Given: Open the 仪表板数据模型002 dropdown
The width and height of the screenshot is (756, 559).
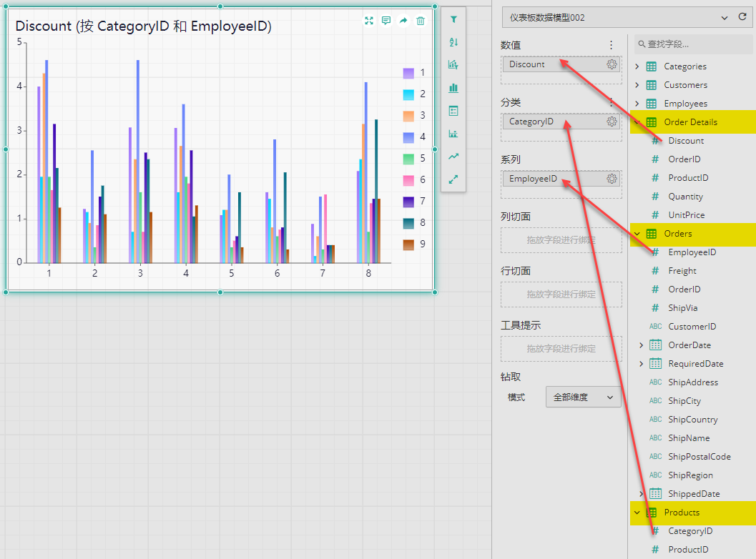Looking at the screenshot, I should [x=618, y=18].
